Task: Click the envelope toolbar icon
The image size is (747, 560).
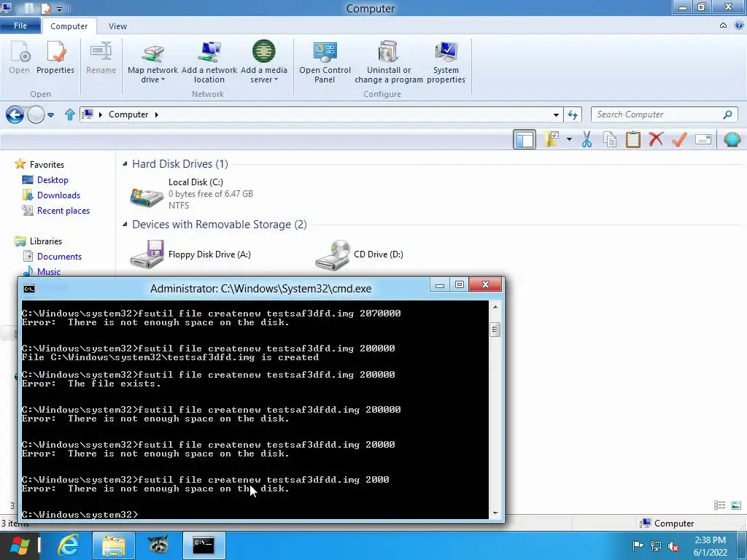Action: click(x=703, y=139)
